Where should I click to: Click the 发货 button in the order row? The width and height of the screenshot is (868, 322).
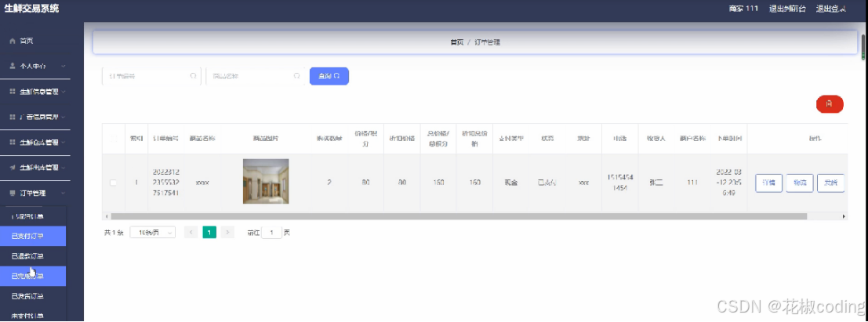[x=830, y=183]
